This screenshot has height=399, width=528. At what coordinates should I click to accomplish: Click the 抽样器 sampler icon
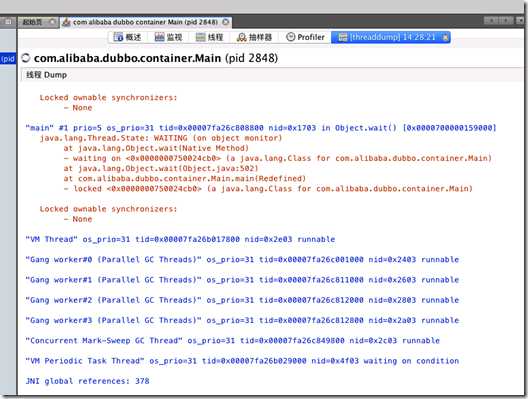point(241,37)
